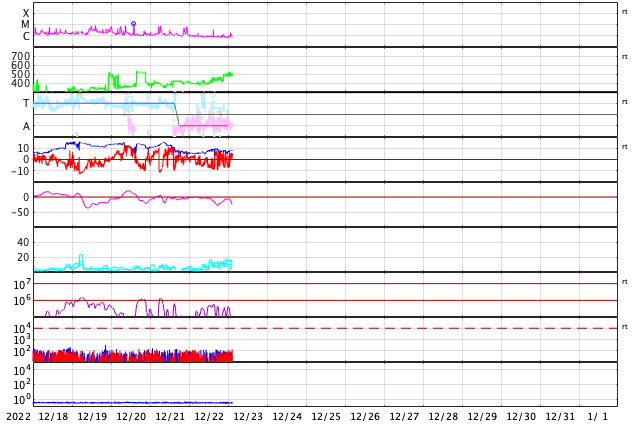Click the 700 tick label on speed axis

[21, 56]
